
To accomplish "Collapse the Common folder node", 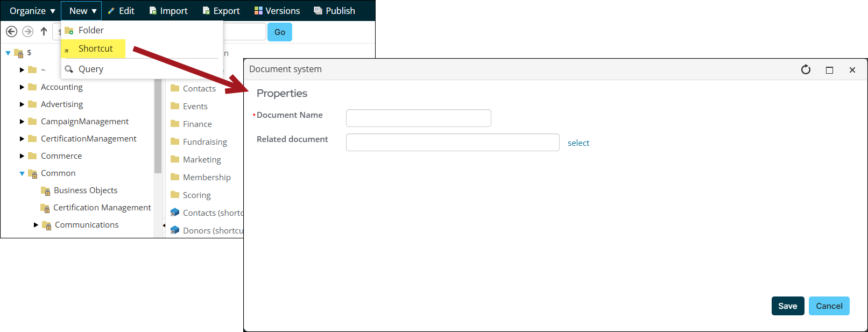I will (x=22, y=173).
